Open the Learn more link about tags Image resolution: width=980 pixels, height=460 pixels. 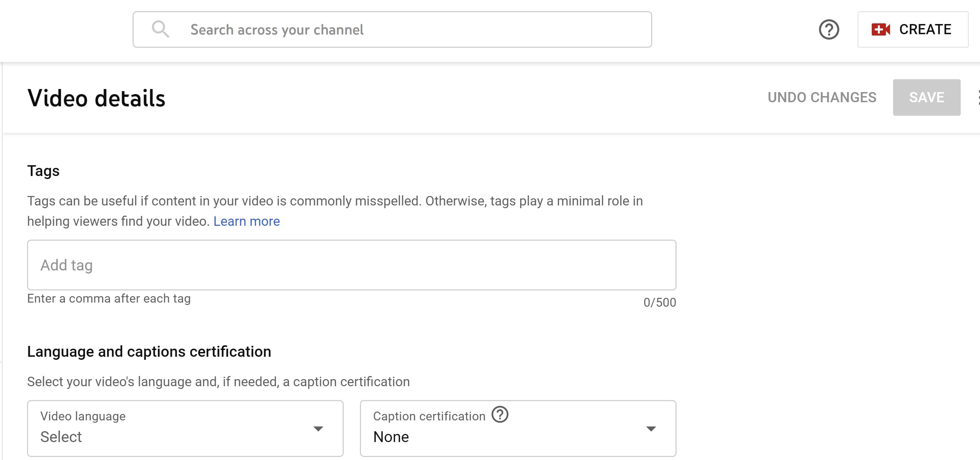coord(247,221)
